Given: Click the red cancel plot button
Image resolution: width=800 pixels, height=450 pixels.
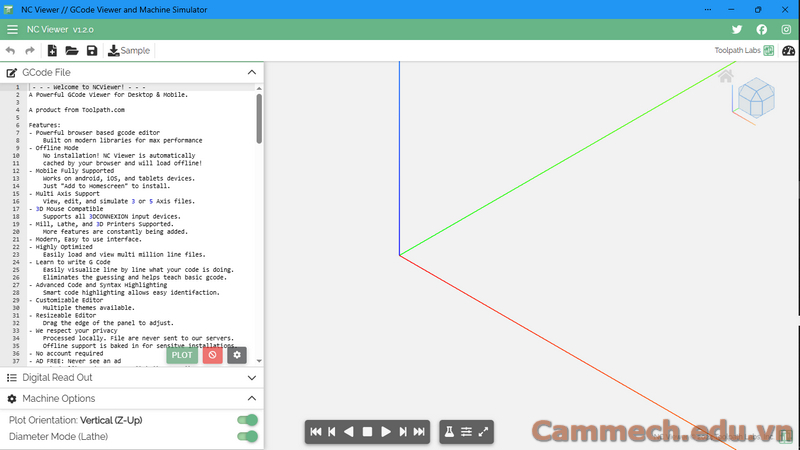Looking at the screenshot, I should (x=212, y=355).
